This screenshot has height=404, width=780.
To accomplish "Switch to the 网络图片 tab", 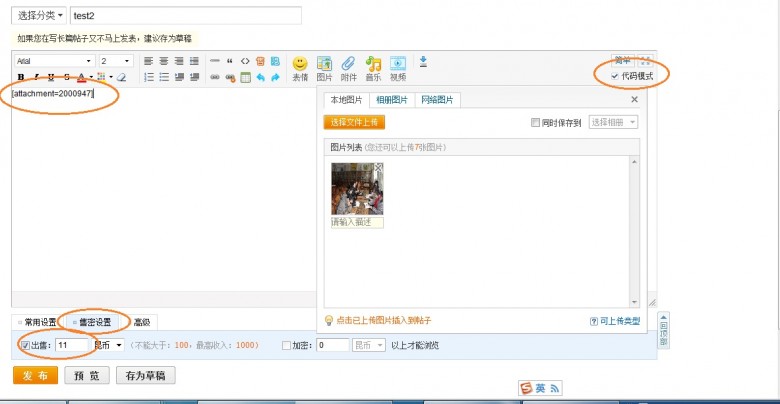I will tap(437, 100).
